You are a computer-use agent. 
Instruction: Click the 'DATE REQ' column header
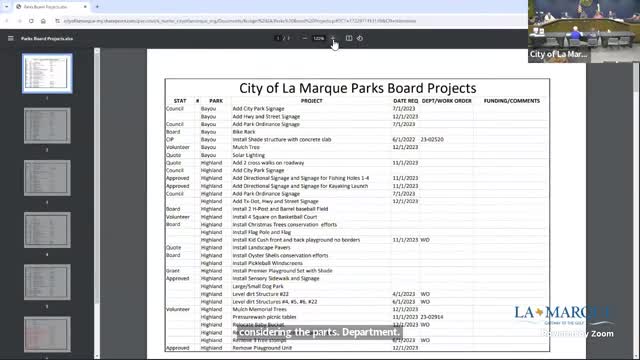click(406, 101)
